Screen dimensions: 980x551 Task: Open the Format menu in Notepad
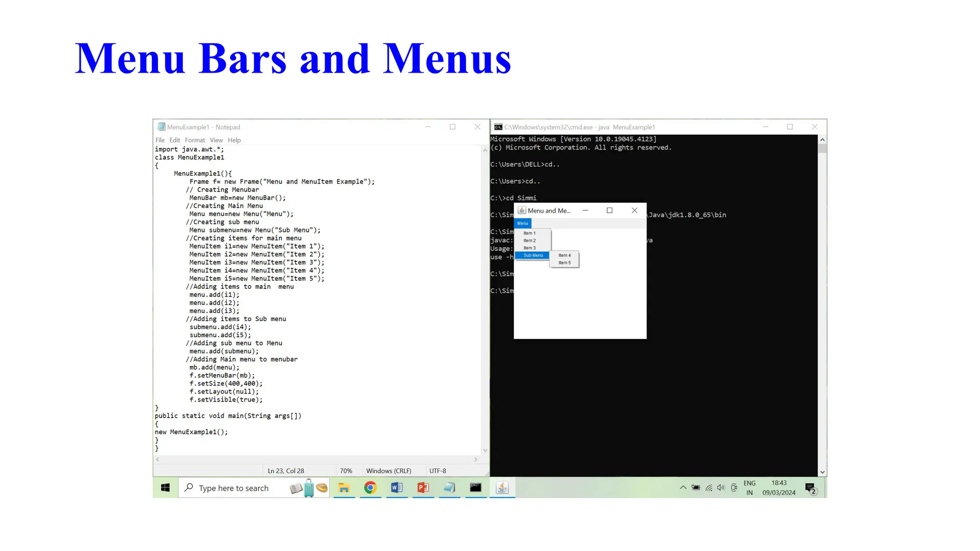[195, 140]
